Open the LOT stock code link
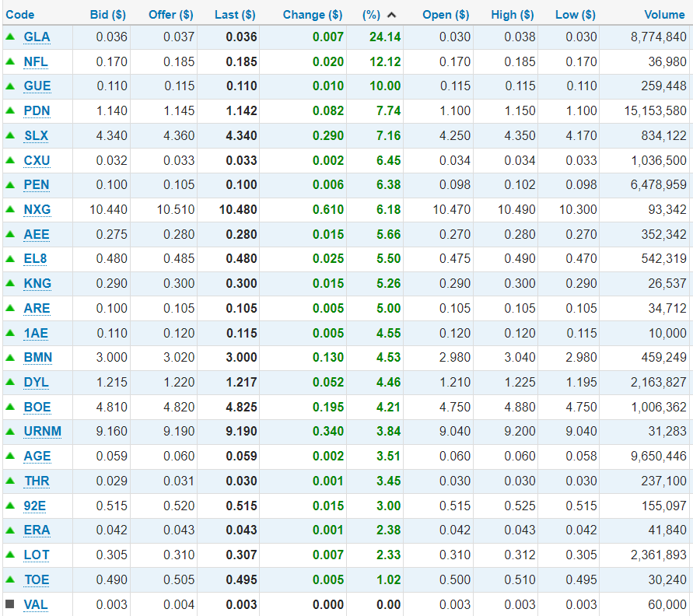693x616 pixels. [37, 555]
